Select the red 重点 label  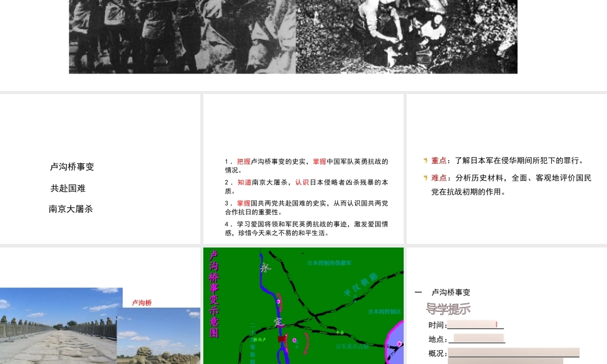tap(439, 161)
